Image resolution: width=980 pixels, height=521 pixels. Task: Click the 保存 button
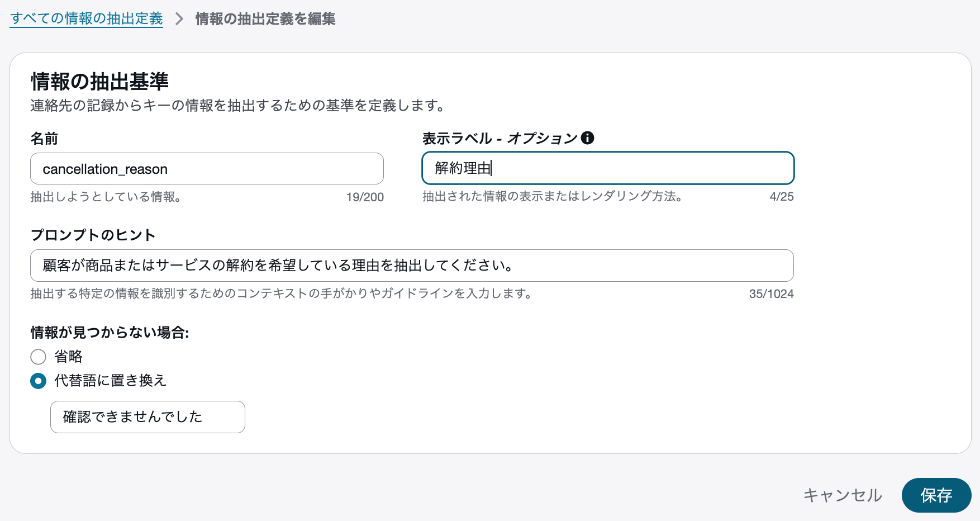[936, 495]
